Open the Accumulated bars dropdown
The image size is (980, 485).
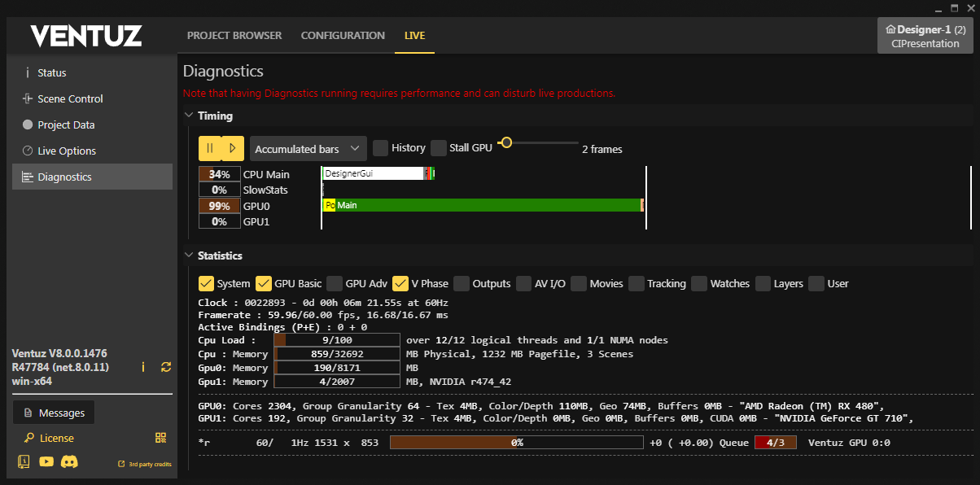(x=308, y=149)
